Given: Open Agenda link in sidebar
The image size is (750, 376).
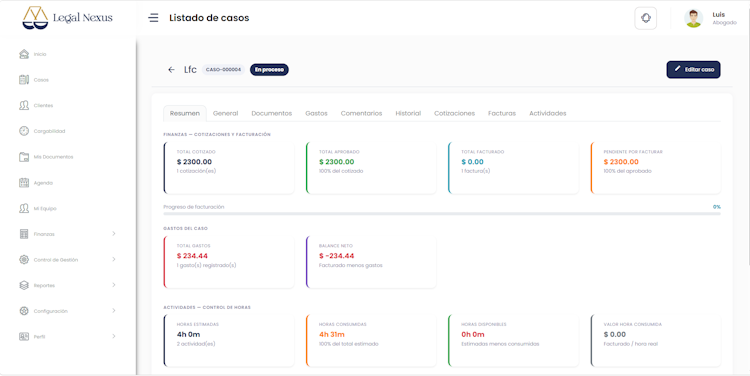Looking at the screenshot, I should pyautogui.click(x=43, y=183).
